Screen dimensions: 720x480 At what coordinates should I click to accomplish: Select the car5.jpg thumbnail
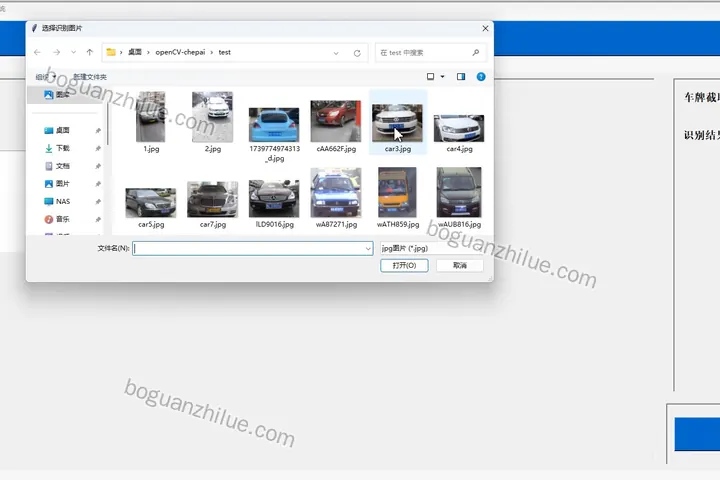pyautogui.click(x=151, y=203)
